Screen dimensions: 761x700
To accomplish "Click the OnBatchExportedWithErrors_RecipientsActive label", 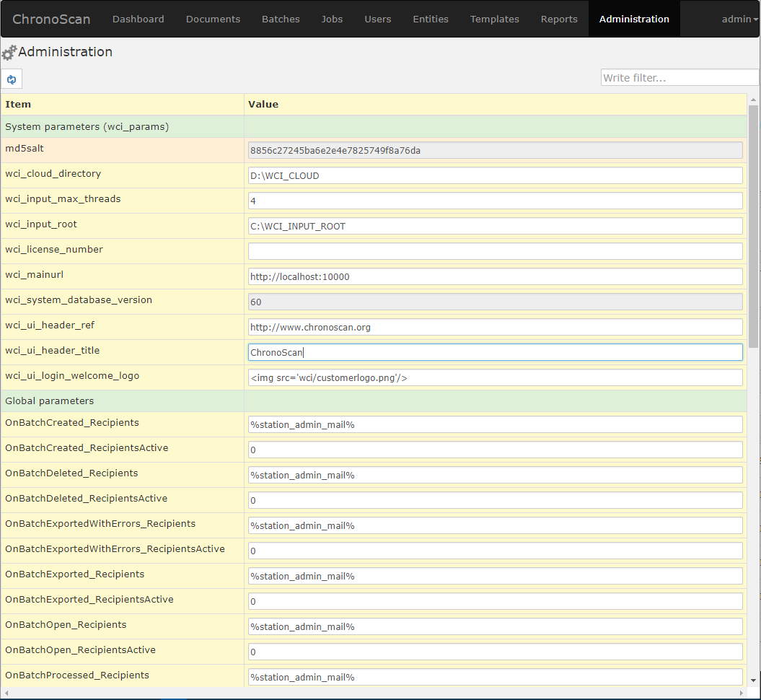I will (115, 549).
